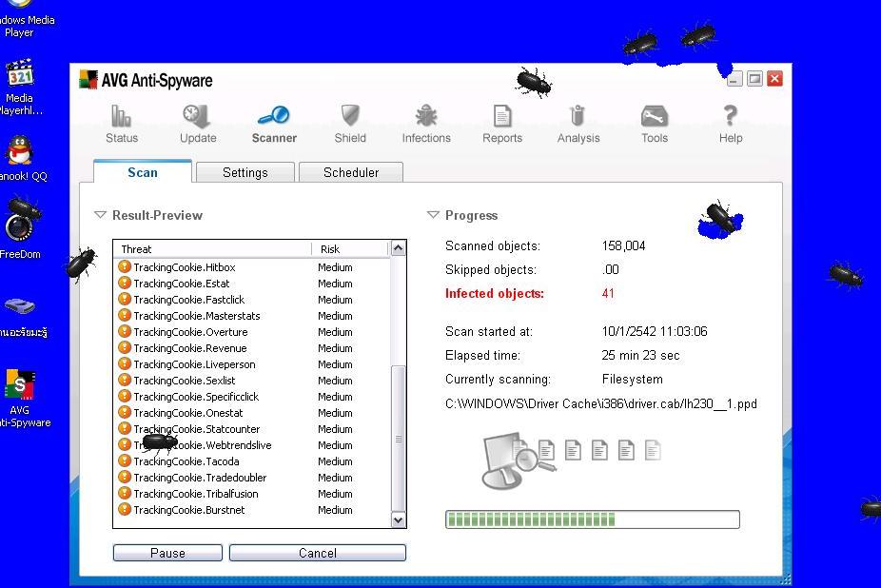The height and width of the screenshot is (588, 881).
Task: Pause the running scan
Action: point(167,553)
